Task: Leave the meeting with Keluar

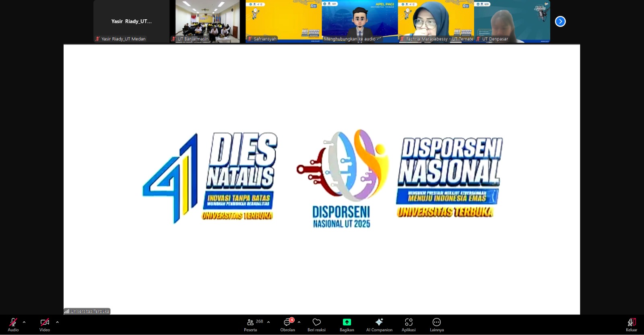Action: [x=632, y=325]
